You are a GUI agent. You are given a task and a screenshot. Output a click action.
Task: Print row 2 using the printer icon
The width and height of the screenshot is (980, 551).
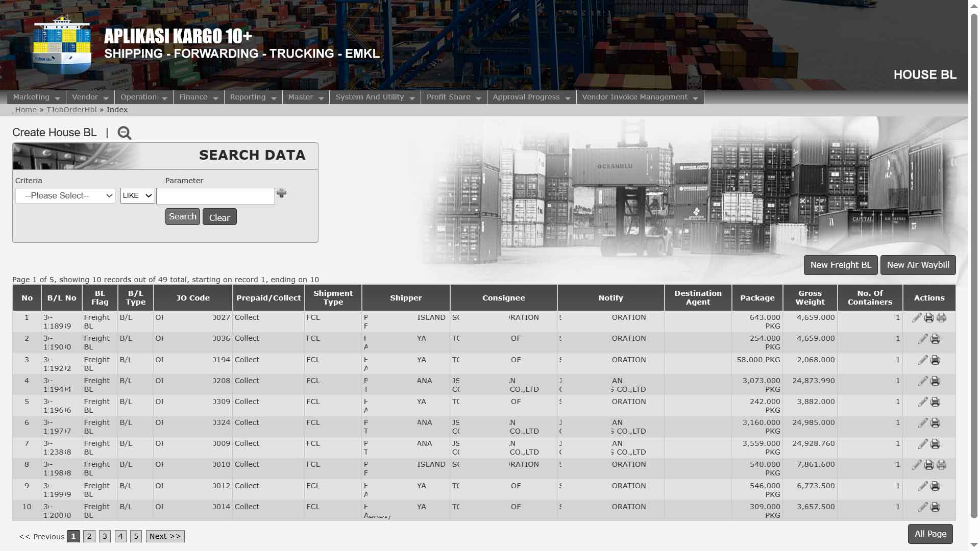(935, 339)
